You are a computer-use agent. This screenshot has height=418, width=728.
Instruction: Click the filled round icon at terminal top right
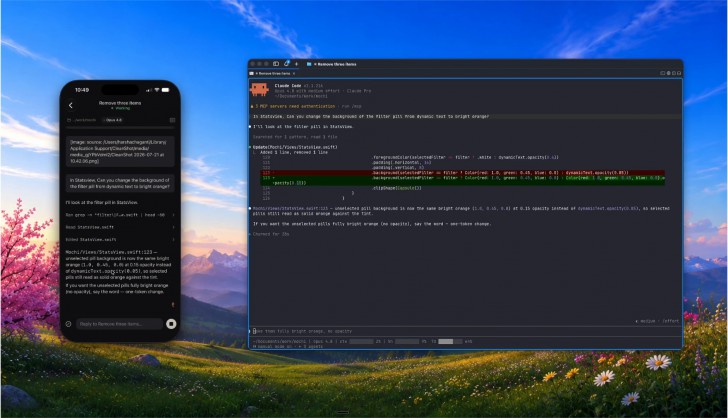click(x=668, y=73)
